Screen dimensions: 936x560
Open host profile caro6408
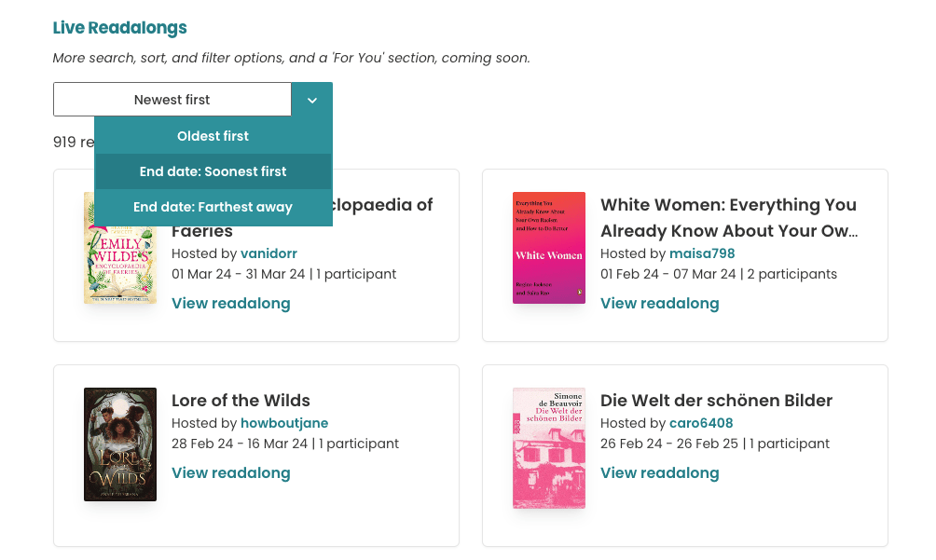701,423
